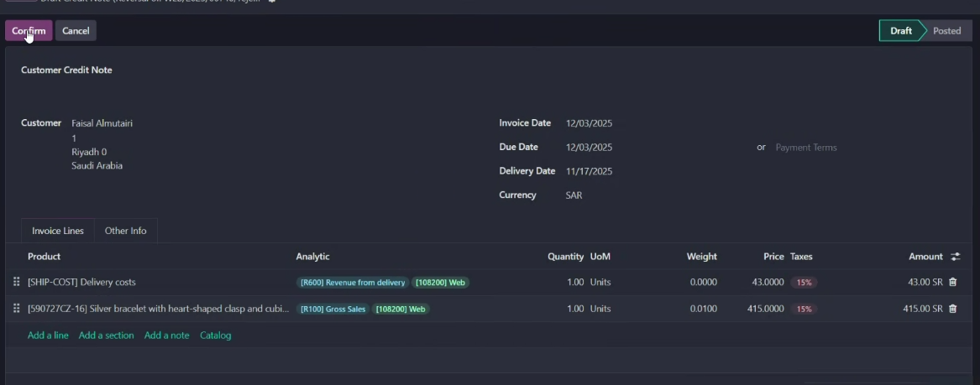Grab the drag handle of Delivery costs line
This screenshot has width=980, height=385.
17,282
